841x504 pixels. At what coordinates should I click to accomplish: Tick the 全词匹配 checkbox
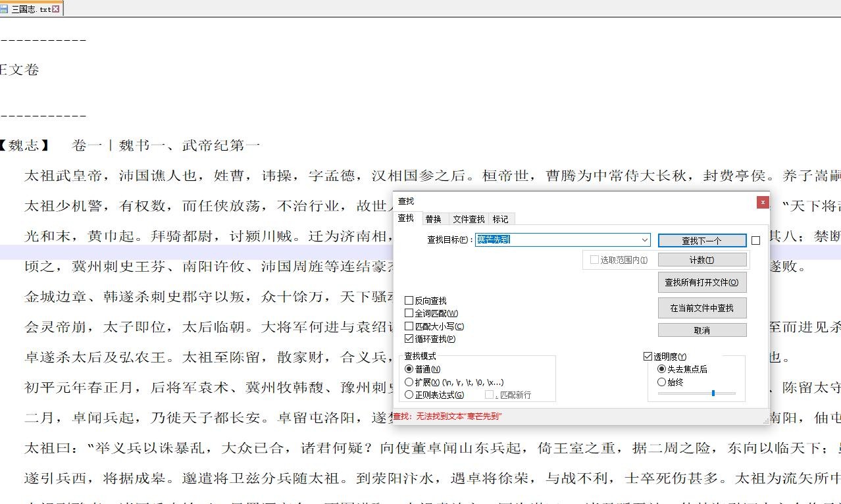(x=409, y=314)
